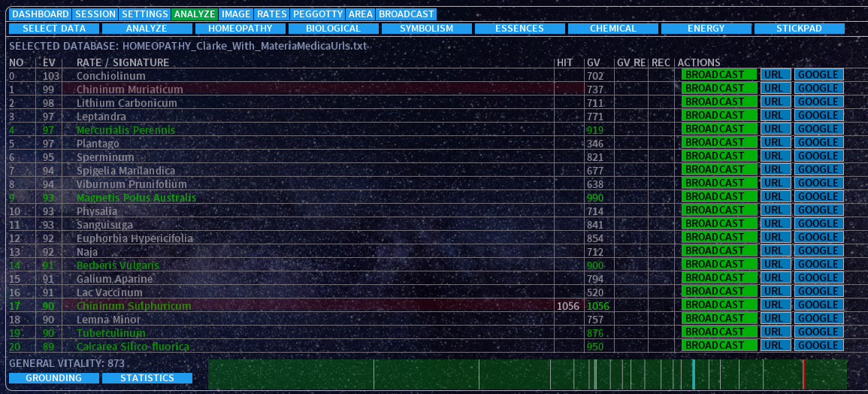The width and height of the screenshot is (868, 394).
Task: Click the GROUNDING button
Action: click(53, 378)
